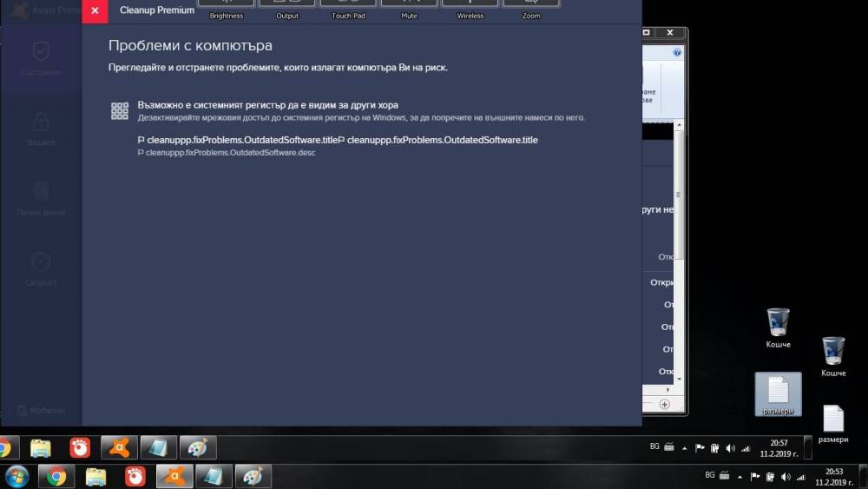Click the volume icon on 20:57 taskbar
Image resolution: width=868 pixels, height=489 pixels.
pyautogui.click(x=730, y=448)
